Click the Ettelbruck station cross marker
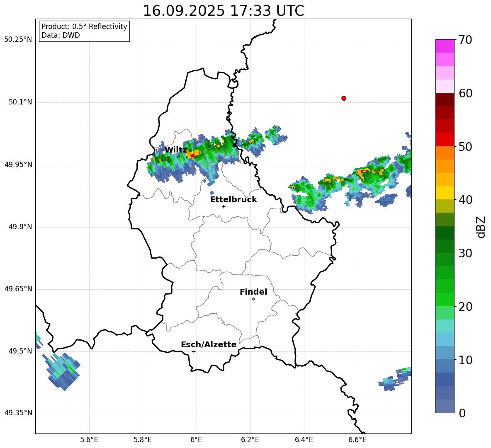 coord(224,206)
